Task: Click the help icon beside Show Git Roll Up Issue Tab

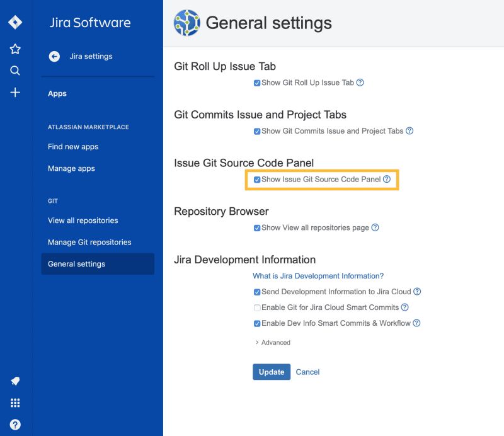Action: point(360,82)
